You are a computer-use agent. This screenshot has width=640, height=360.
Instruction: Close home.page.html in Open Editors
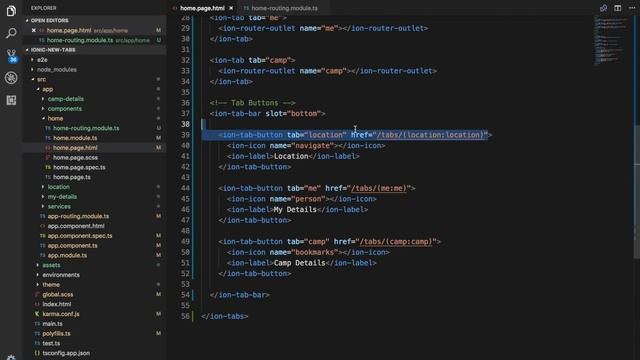(34, 30)
